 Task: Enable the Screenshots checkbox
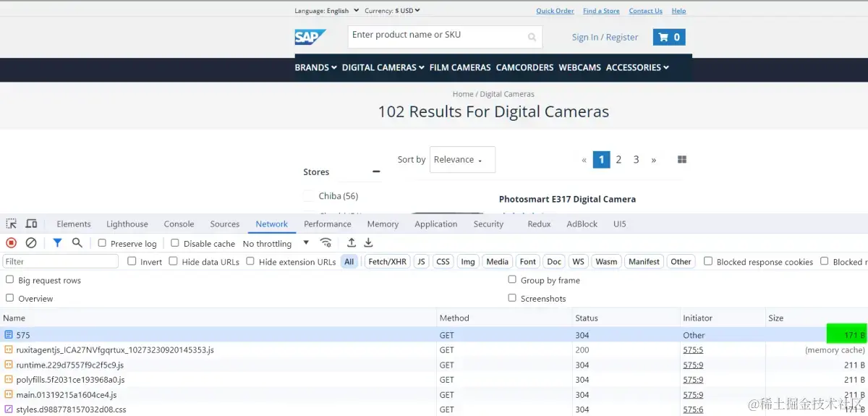pos(512,297)
